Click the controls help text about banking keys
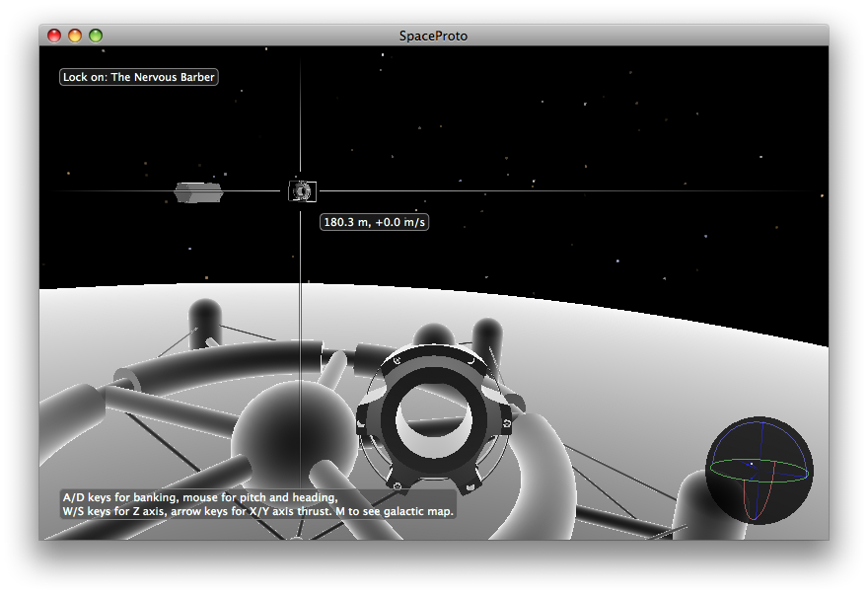Viewport: 868px width, 594px height. (x=258, y=504)
